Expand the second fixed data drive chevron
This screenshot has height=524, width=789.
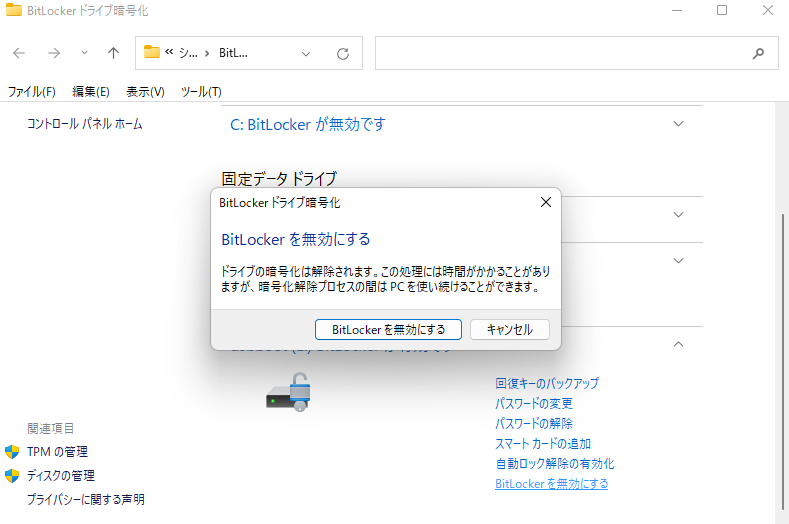click(678, 261)
